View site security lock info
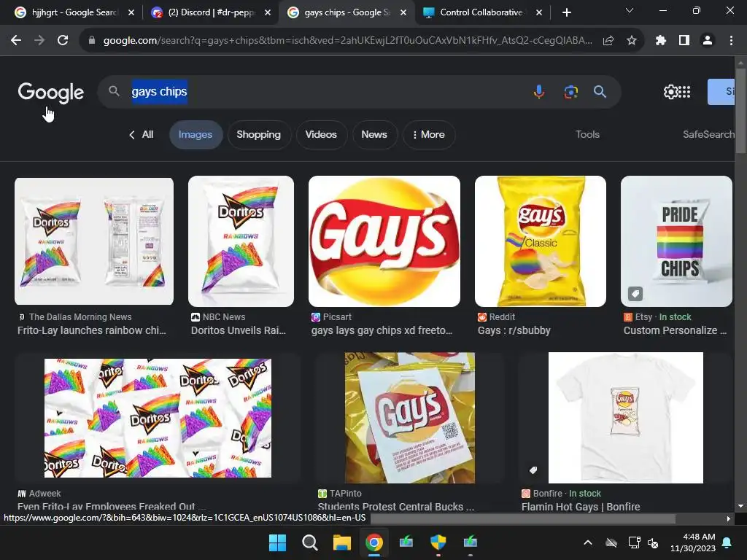The image size is (747, 560). pyautogui.click(x=92, y=41)
